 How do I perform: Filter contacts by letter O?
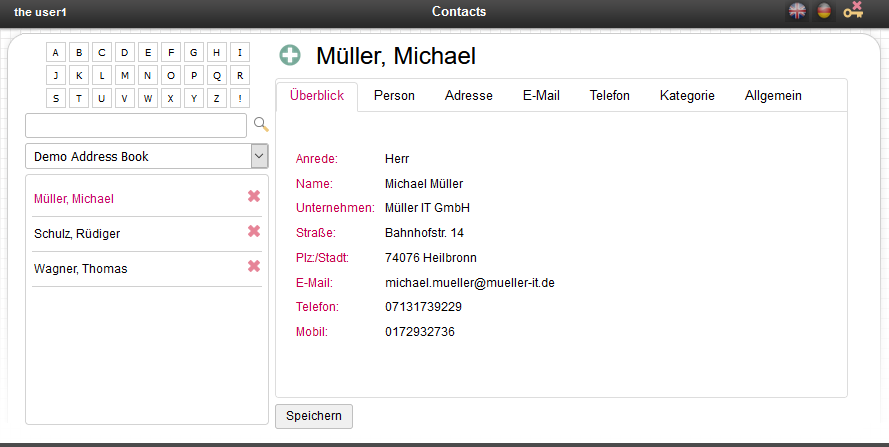tap(171, 75)
